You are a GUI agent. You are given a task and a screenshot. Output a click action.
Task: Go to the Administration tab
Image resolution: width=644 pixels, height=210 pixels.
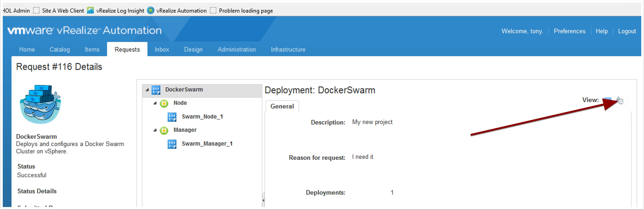click(x=237, y=49)
